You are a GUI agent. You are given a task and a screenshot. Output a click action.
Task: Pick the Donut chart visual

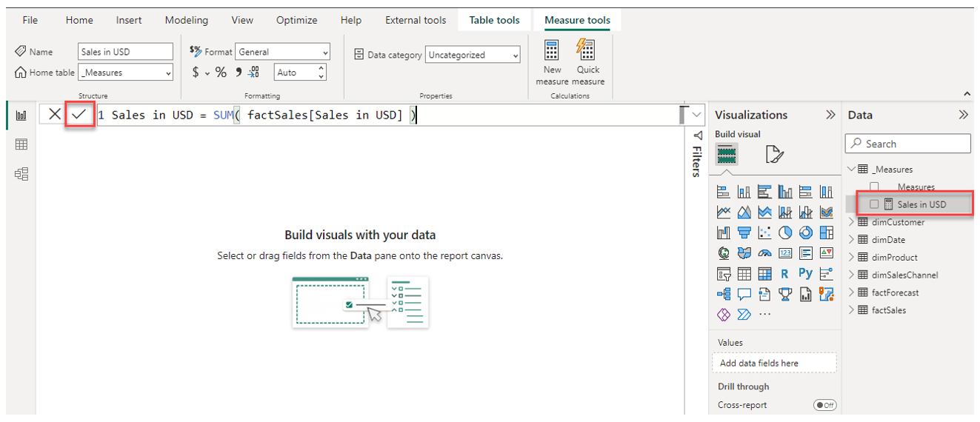[806, 232]
